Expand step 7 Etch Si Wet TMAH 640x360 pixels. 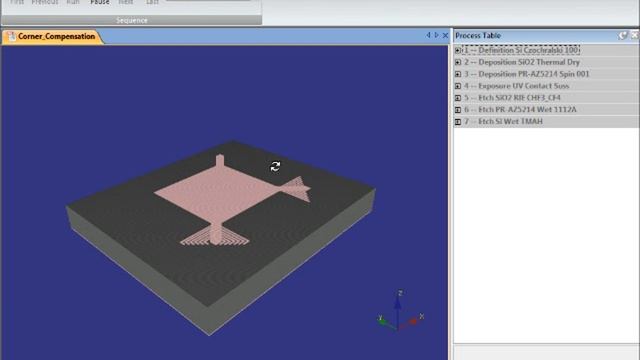[458, 121]
